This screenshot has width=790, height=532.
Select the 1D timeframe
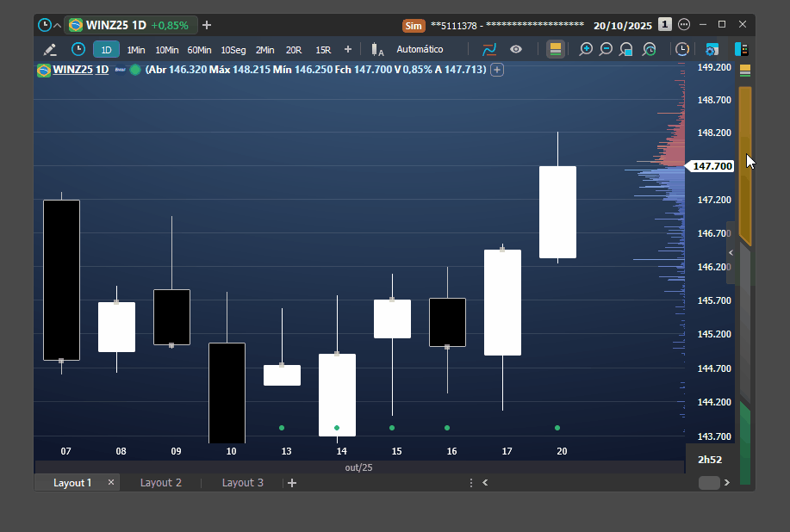tap(106, 50)
